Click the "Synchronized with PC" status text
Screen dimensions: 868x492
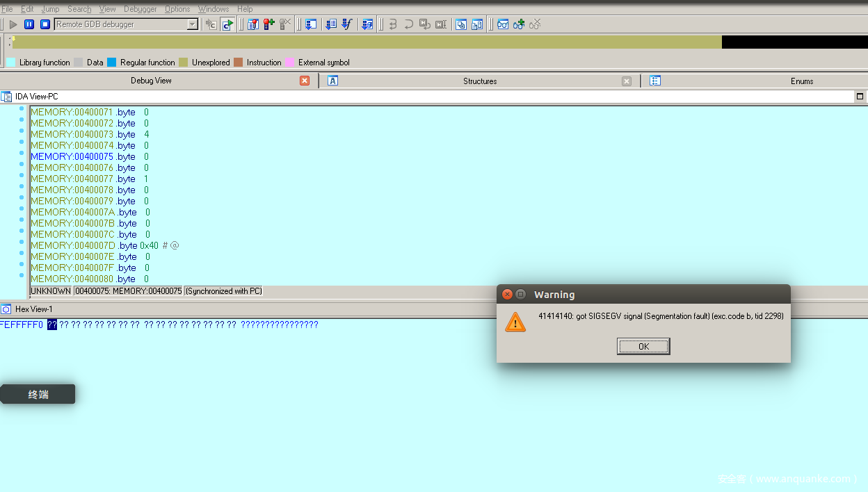click(x=224, y=291)
